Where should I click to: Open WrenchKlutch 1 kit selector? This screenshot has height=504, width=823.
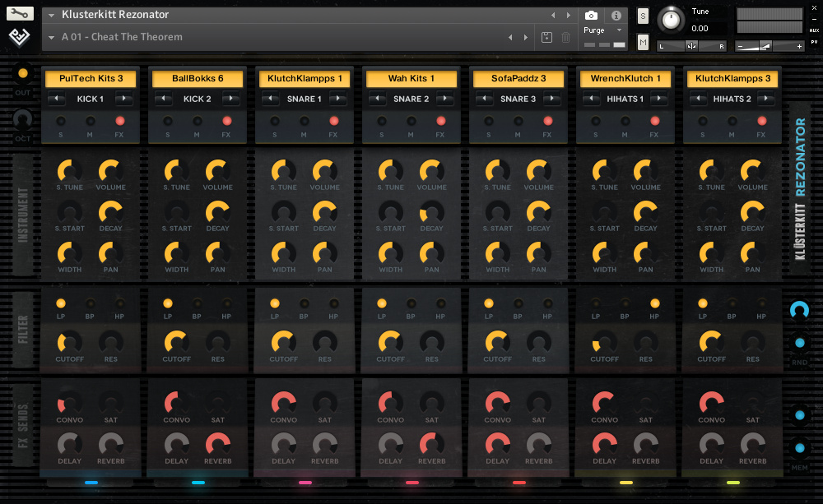click(x=625, y=79)
